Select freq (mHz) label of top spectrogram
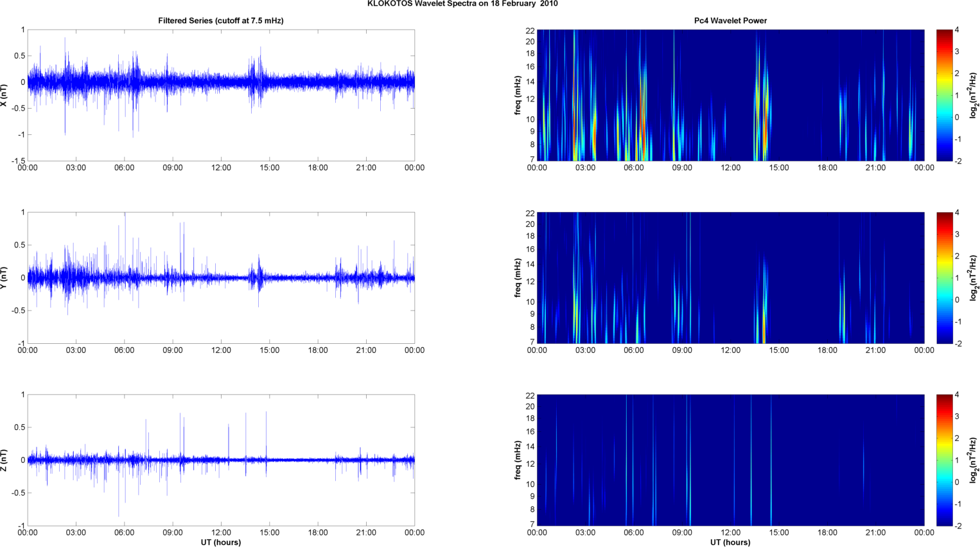This screenshot has width=980, height=547. (518, 95)
